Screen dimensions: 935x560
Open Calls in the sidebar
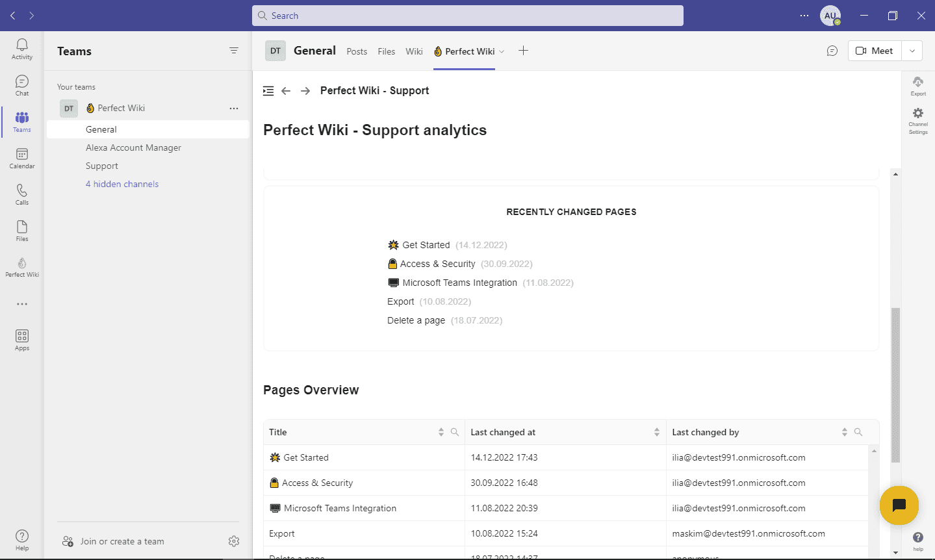(x=22, y=195)
